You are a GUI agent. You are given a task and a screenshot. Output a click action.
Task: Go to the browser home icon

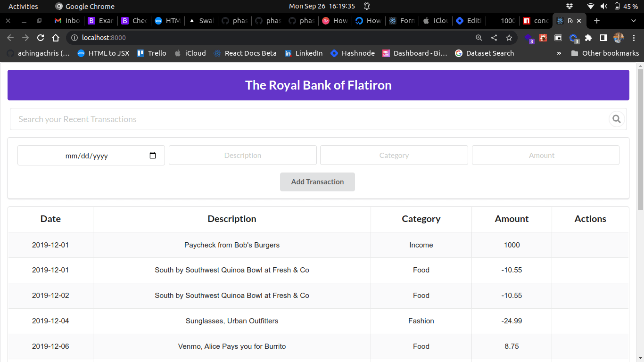click(x=56, y=38)
